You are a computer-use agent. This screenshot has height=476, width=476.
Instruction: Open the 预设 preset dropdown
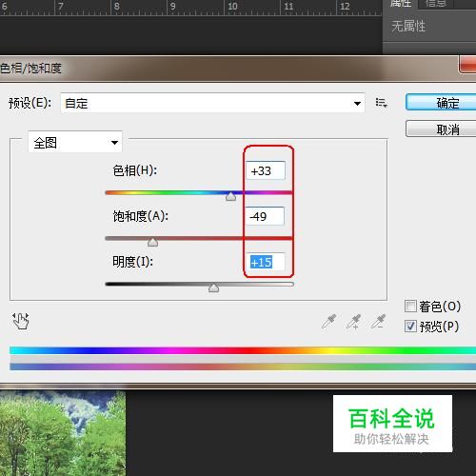[x=212, y=103]
